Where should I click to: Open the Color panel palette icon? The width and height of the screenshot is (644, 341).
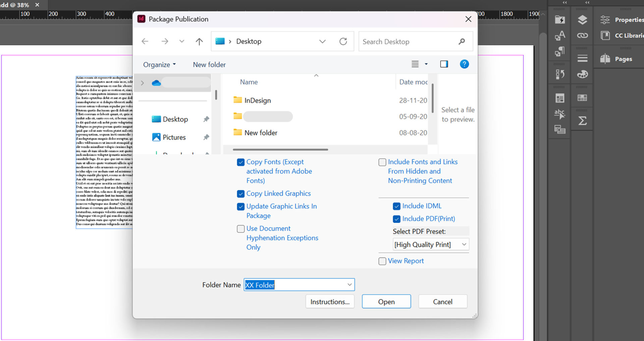click(582, 74)
